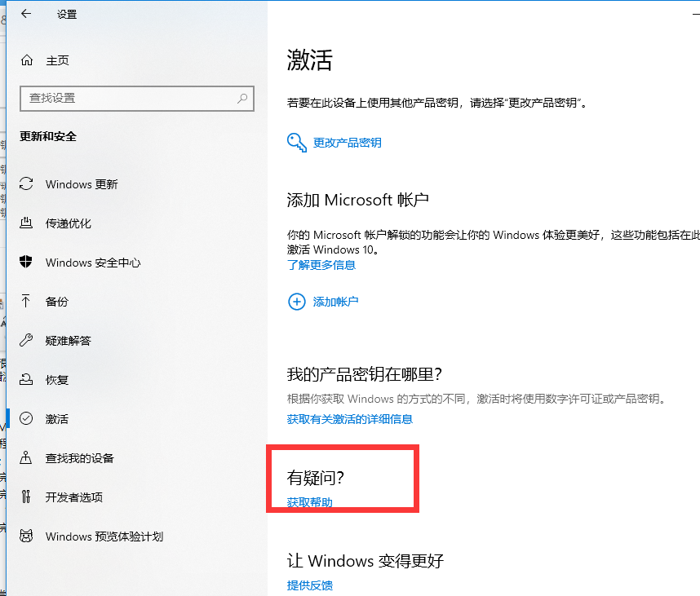700x596 pixels.
Task: Click 添加帐户 link
Action: [x=335, y=302]
